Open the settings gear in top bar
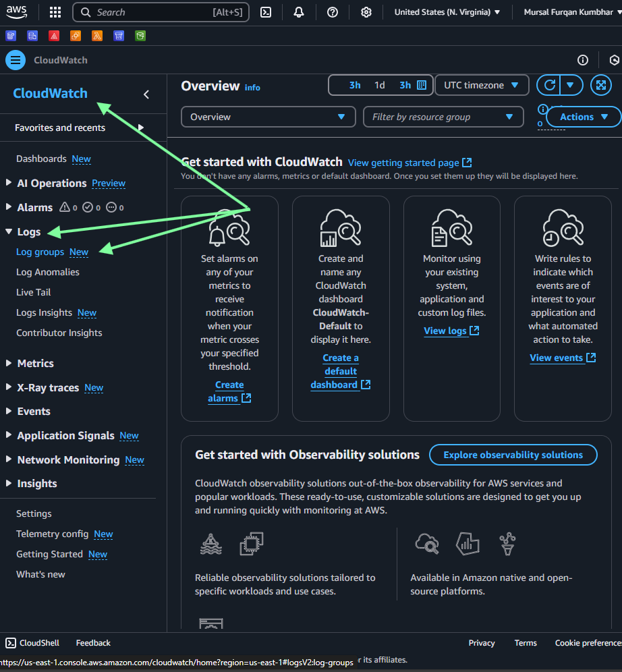 click(x=366, y=12)
